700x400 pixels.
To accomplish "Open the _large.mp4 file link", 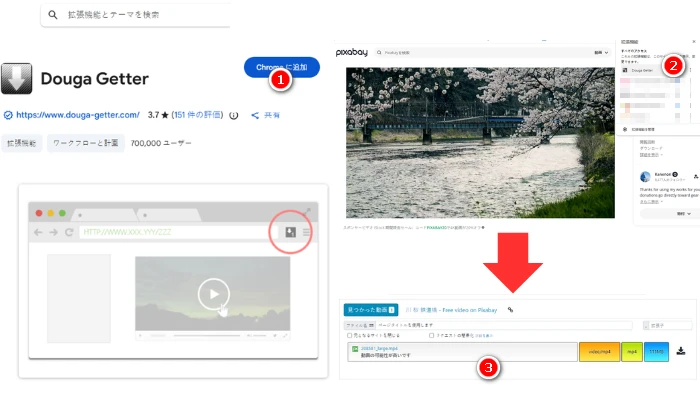I will coord(379,348).
